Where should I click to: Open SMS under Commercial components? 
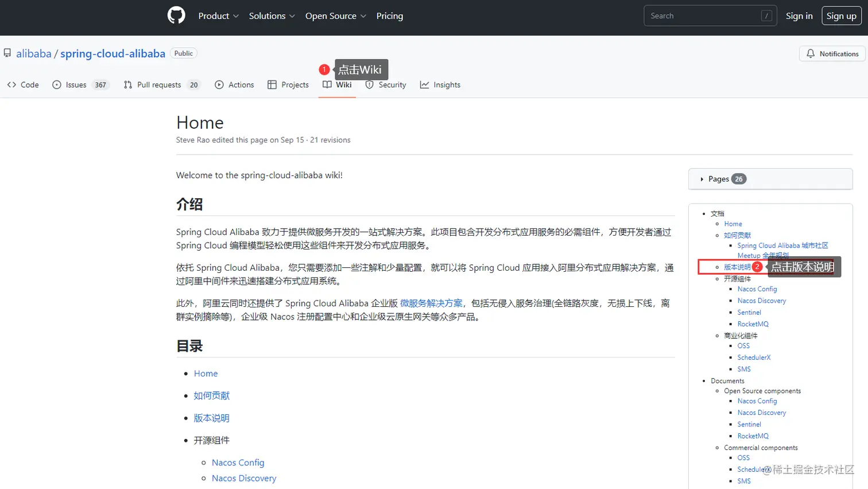click(x=744, y=482)
